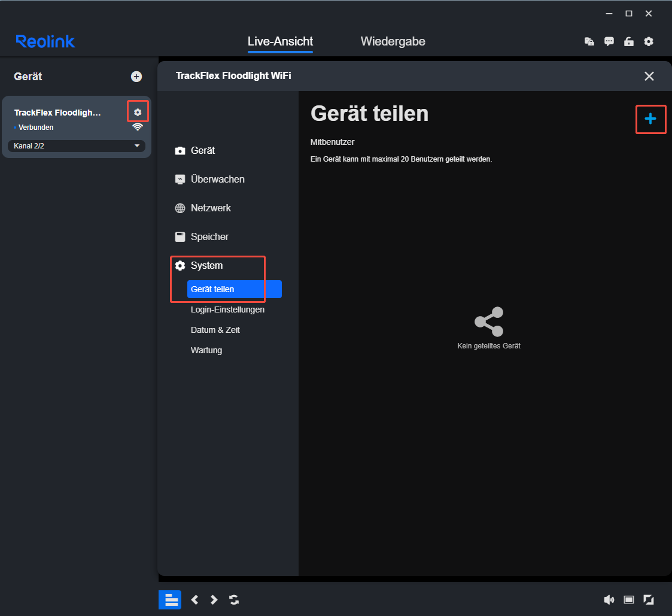Collapse the System settings section
The width and height of the screenshot is (672, 616).
pyautogui.click(x=199, y=265)
